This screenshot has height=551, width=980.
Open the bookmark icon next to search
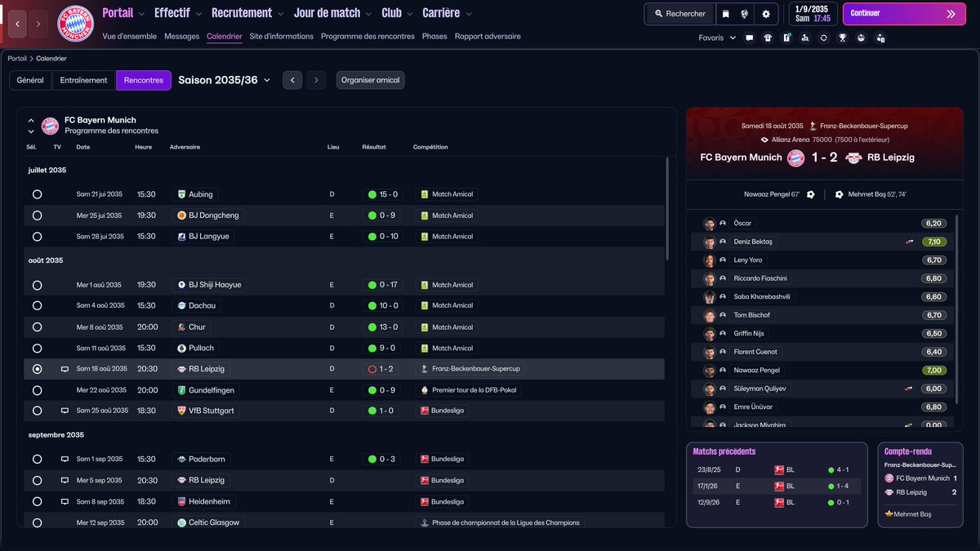(725, 14)
